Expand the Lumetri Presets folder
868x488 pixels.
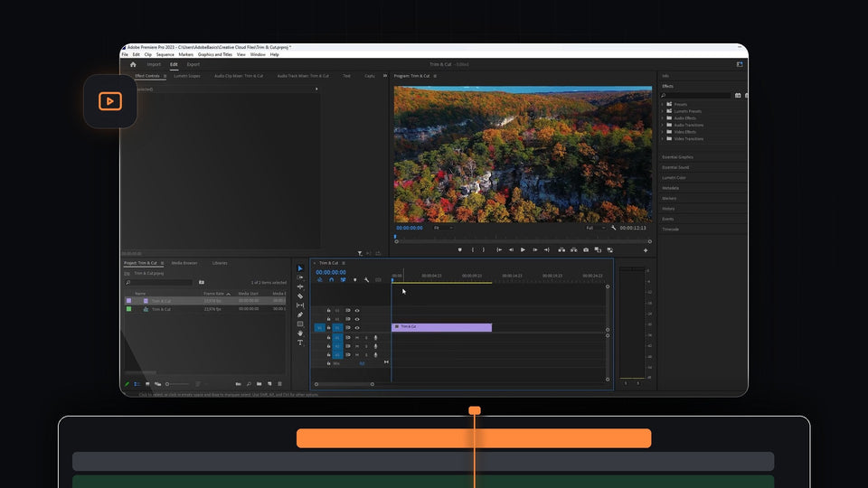tap(662, 111)
